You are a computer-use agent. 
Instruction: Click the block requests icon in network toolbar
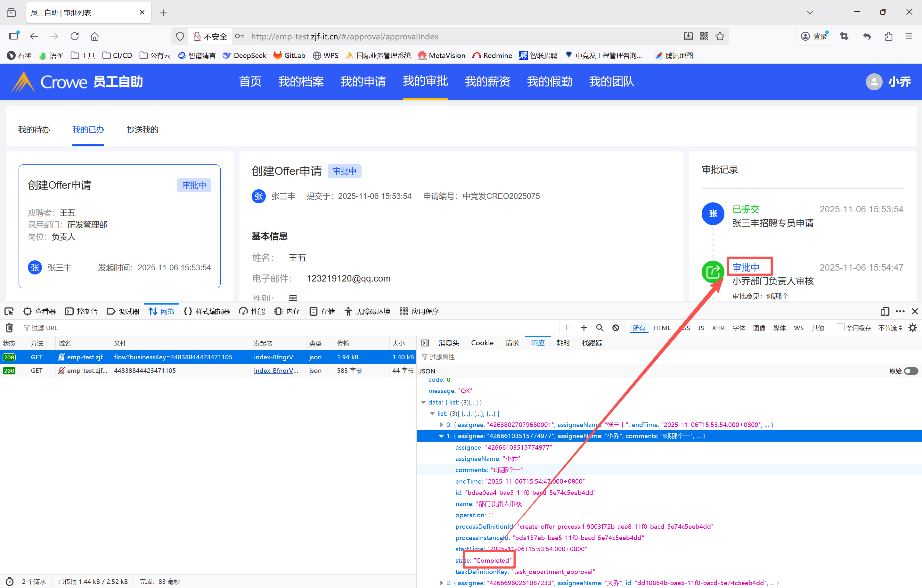[615, 328]
